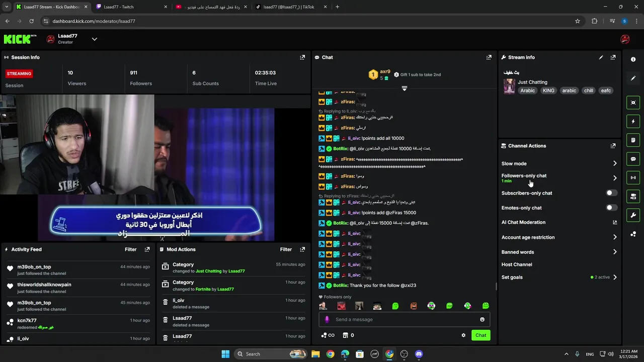Viewport: 644px width, 362px height.
Task: Click the Arabic capitalized stream tag
Action: coord(527,90)
